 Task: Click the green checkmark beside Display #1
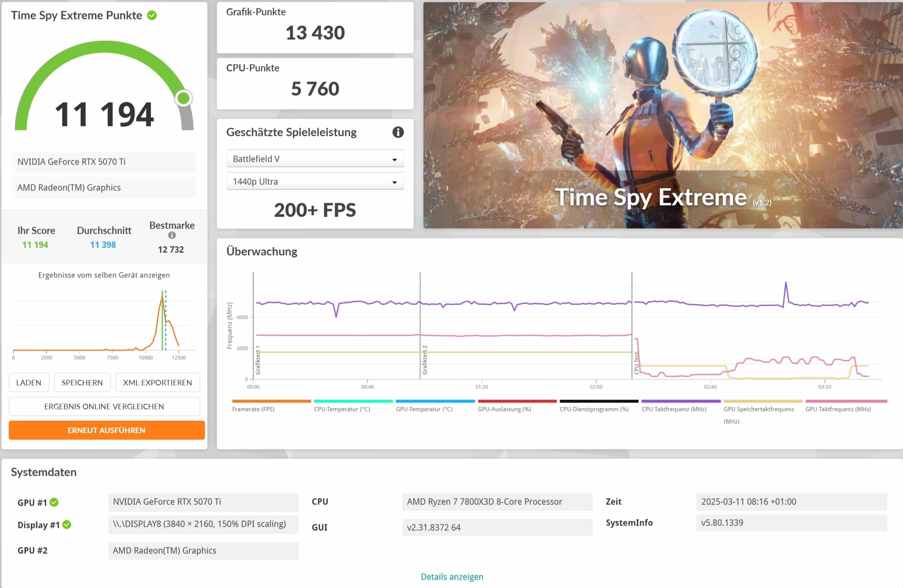(67, 524)
